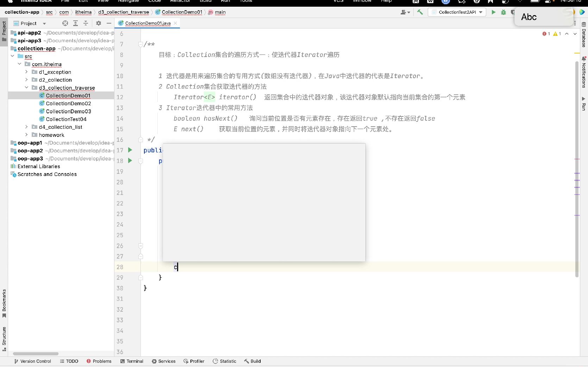
Task: Open the Profiler tool tab
Action: click(194, 361)
